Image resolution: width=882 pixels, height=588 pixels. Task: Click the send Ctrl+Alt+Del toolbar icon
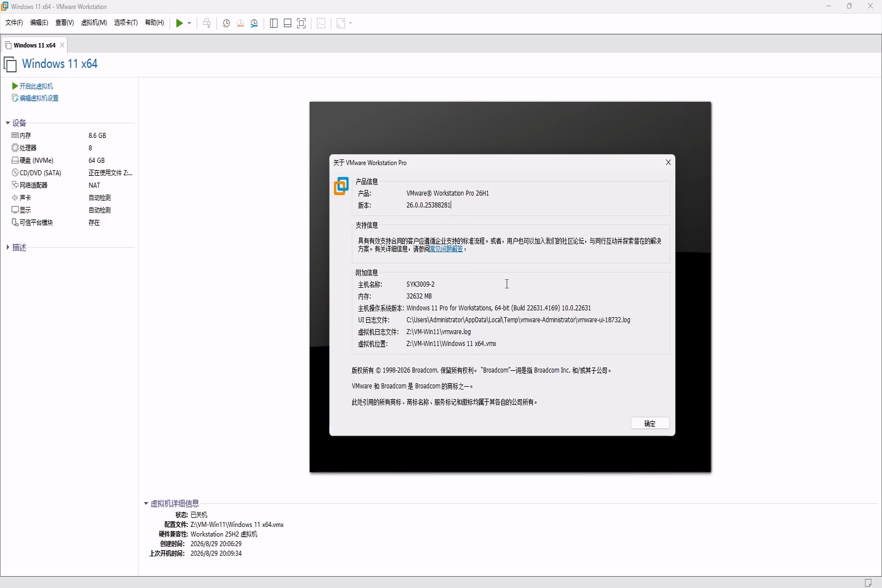tap(207, 23)
